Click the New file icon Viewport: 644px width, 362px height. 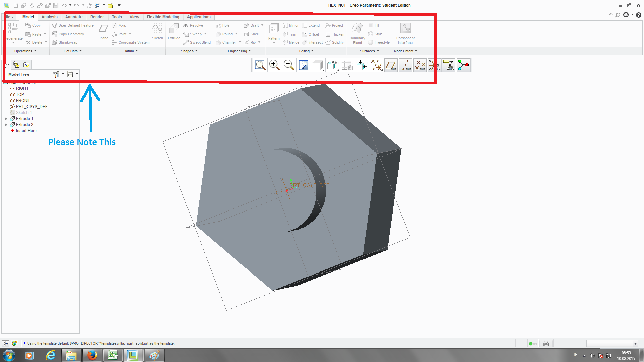point(16,5)
